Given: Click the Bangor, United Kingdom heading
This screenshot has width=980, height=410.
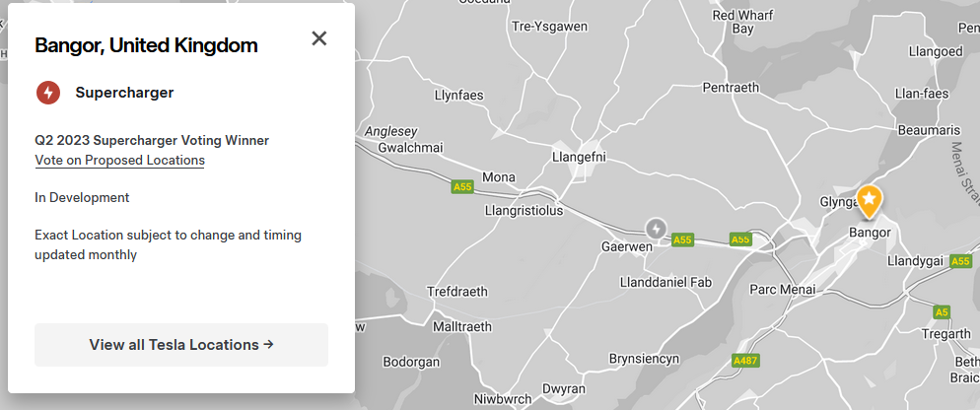Looking at the screenshot, I should click(146, 45).
